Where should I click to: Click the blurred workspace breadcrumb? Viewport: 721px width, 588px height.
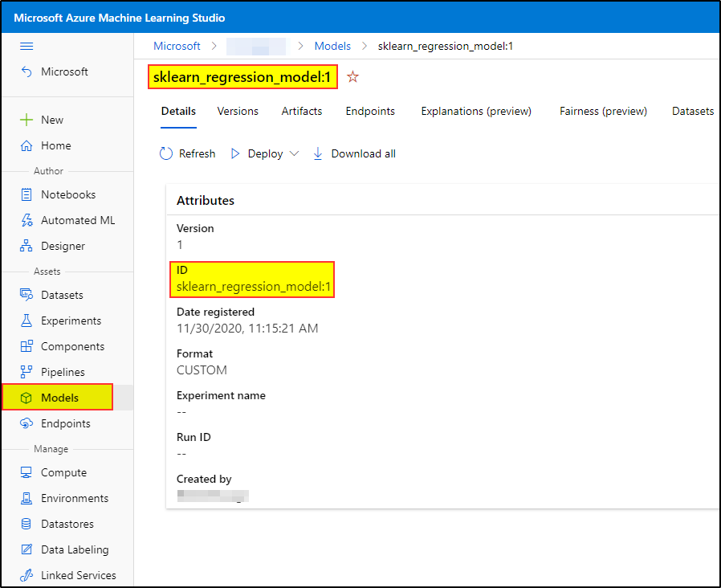(x=256, y=47)
